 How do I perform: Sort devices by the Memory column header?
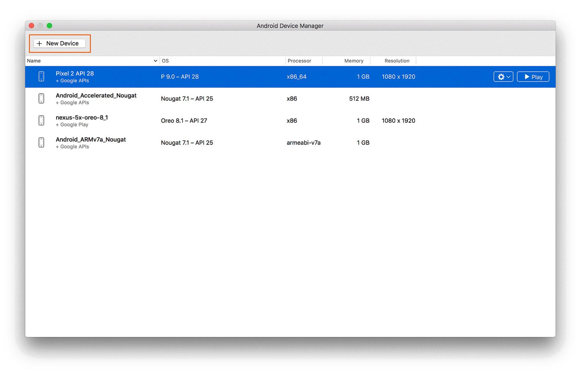pyautogui.click(x=354, y=61)
